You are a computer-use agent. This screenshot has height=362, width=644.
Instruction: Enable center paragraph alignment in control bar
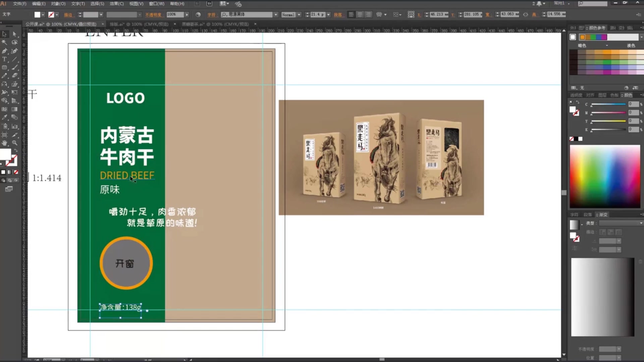pyautogui.click(x=360, y=14)
